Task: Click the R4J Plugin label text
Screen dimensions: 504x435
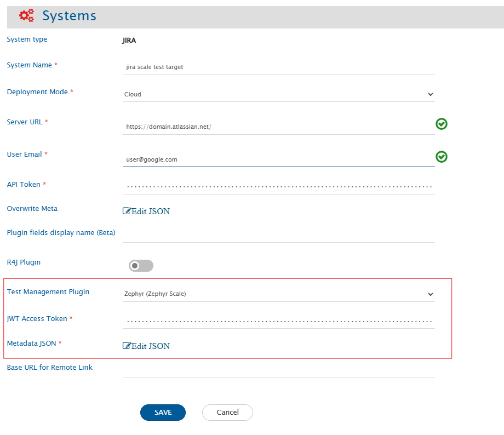Action: point(24,262)
